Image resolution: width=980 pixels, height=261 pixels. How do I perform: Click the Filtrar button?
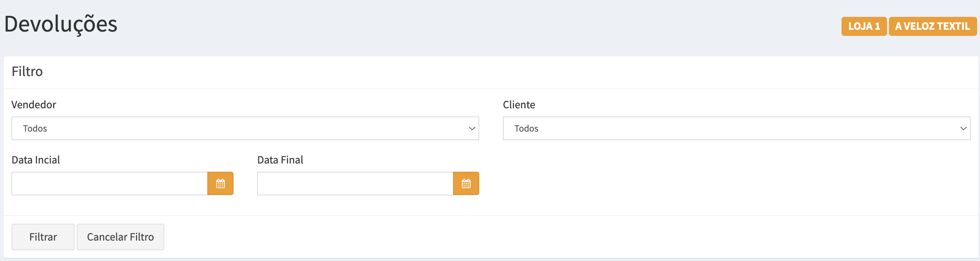[x=43, y=237]
